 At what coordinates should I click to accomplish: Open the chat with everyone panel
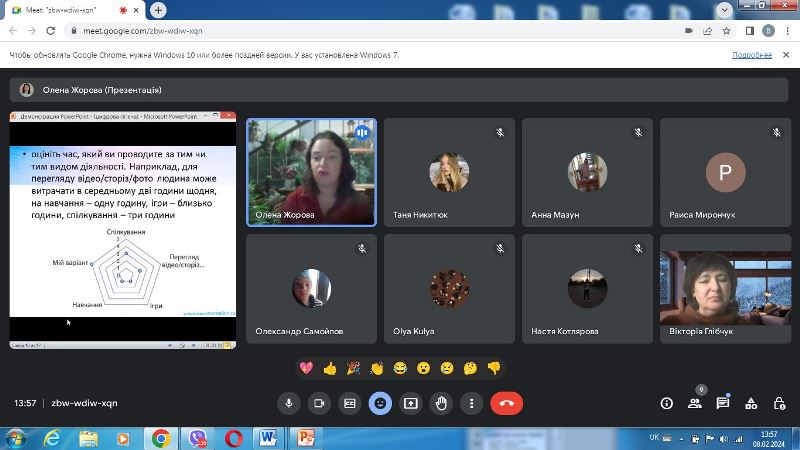pos(722,403)
